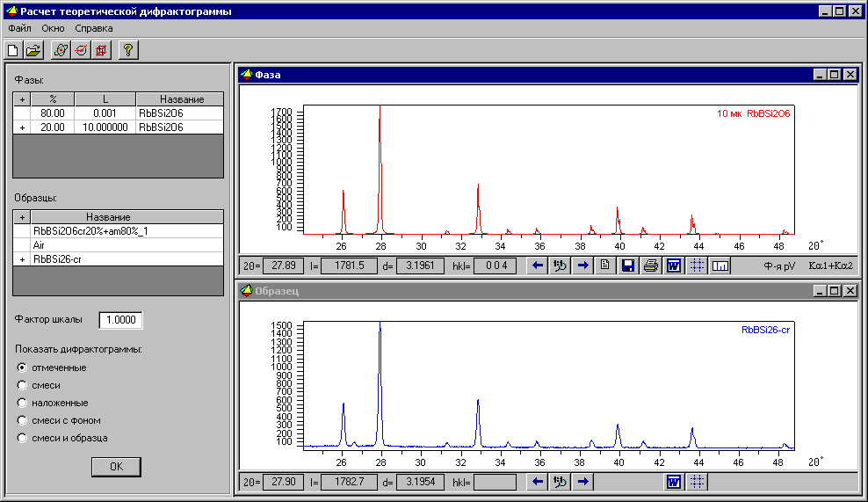Click the yellow question mark help icon
868x502 pixels.
(127, 50)
